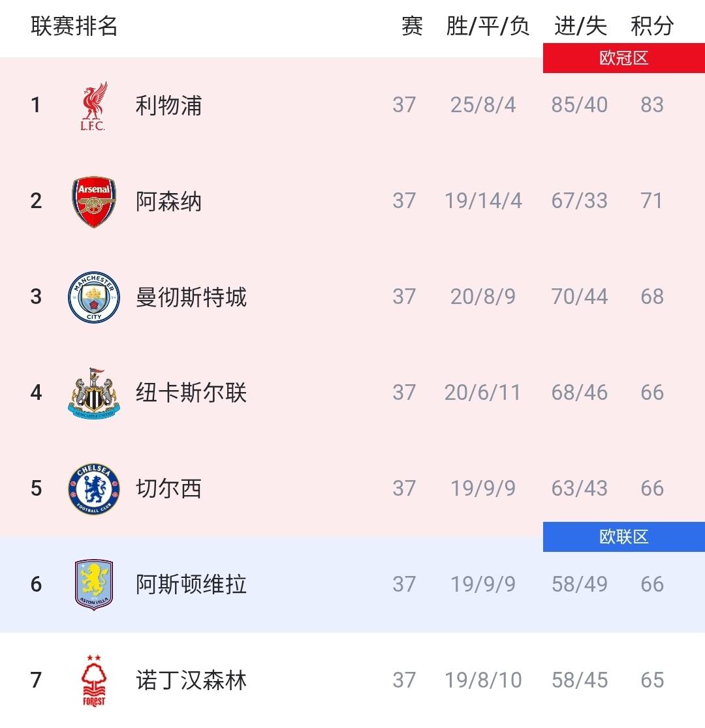Screen dimensions: 705x728
Task: Click the 积分 column header
Action: point(652,26)
